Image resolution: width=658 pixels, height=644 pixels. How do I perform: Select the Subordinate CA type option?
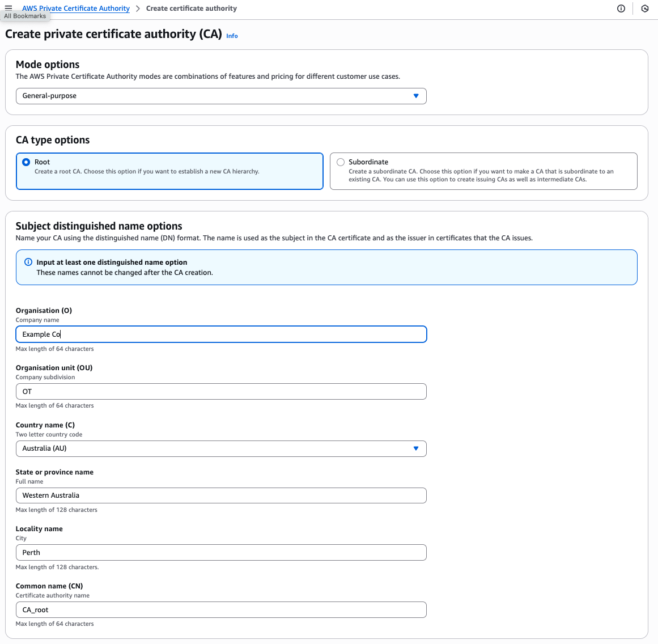point(341,162)
